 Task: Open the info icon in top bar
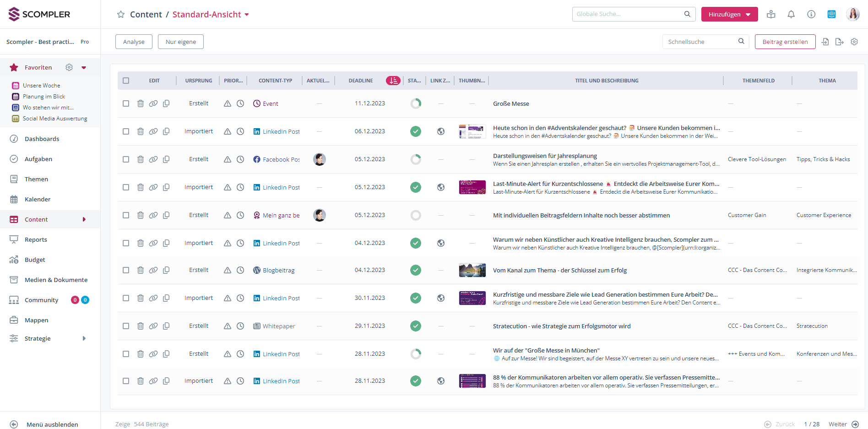(x=811, y=14)
